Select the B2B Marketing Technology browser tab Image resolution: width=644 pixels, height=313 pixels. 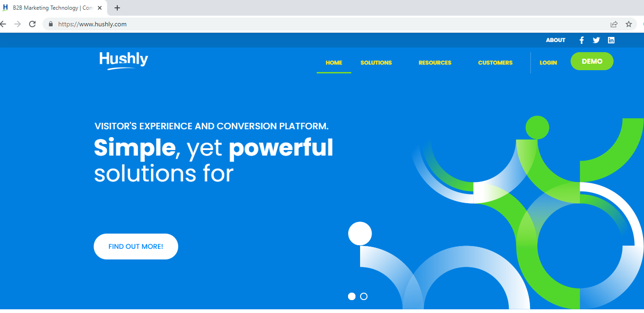[53, 8]
